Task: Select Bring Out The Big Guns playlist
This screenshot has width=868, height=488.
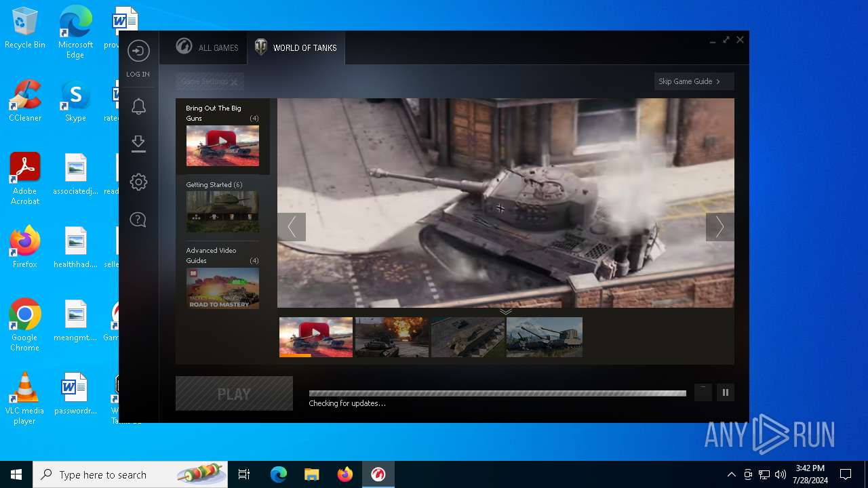Action: click(x=222, y=136)
